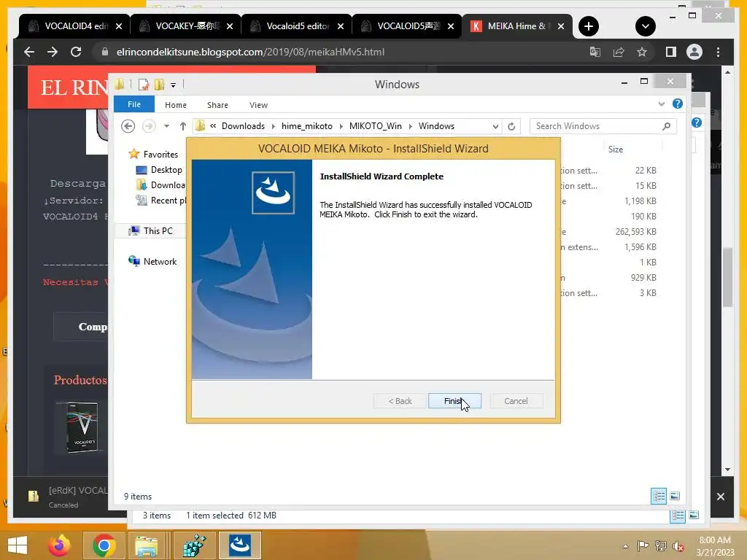
Task: Switch to large icons view in front Explorer window
Action: click(x=675, y=496)
